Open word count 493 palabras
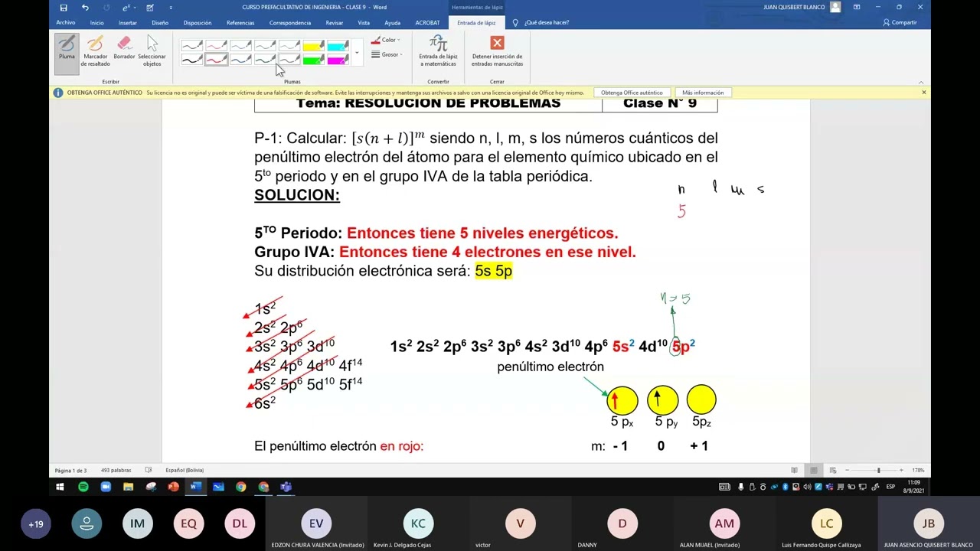 tap(116, 470)
